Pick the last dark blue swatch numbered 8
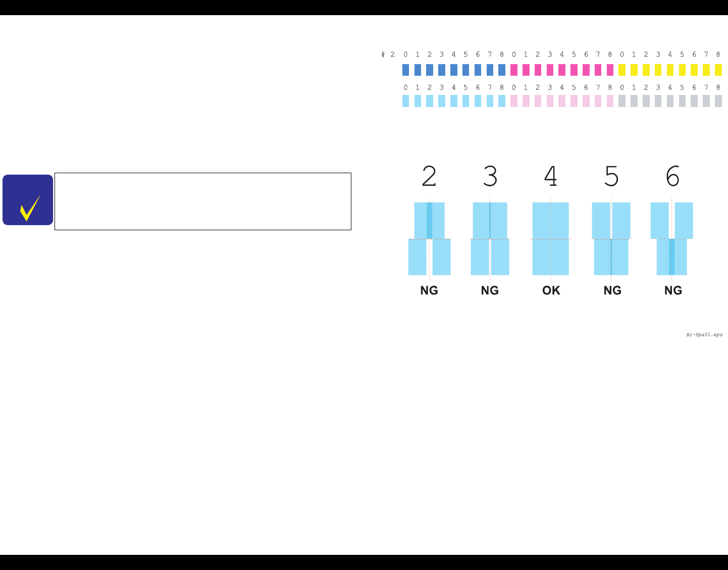The image size is (728, 570). (x=502, y=70)
